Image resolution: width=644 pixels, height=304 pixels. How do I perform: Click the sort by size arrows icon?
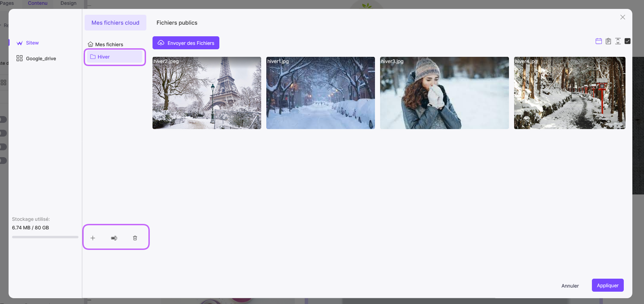[618, 41]
